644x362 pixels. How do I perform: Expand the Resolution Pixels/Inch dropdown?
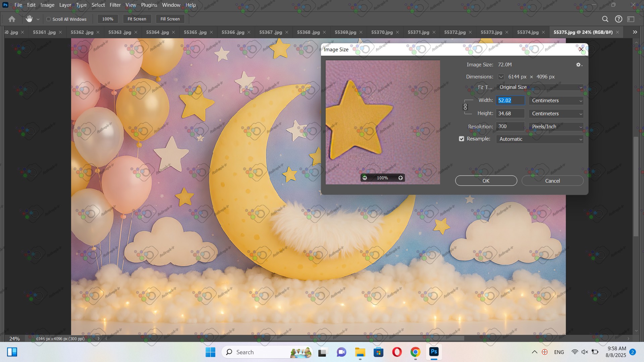[556, 127]
